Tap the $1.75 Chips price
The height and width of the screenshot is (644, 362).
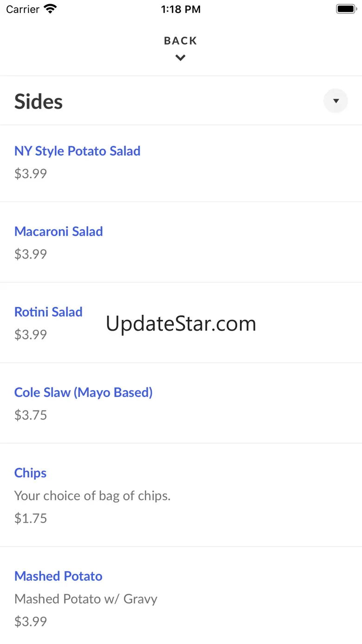[31, 518]
